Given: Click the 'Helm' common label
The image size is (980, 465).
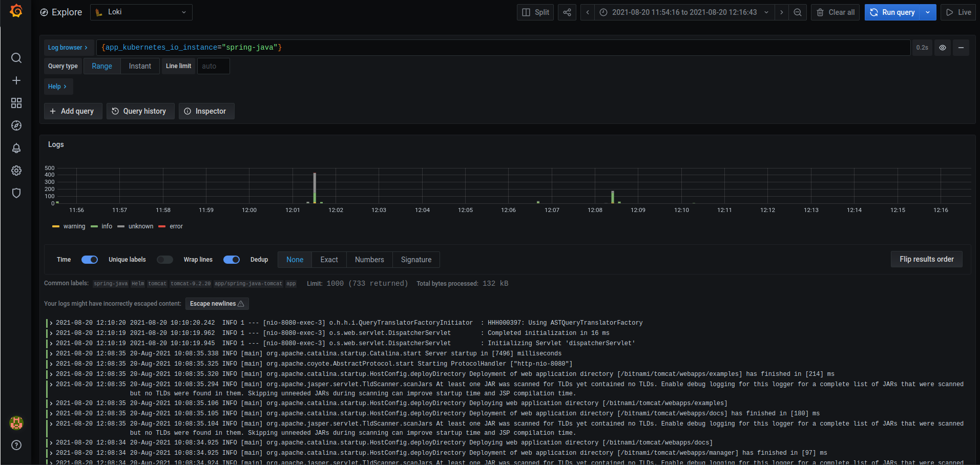Looking at the screenshot, I should [x=138, y=284].
